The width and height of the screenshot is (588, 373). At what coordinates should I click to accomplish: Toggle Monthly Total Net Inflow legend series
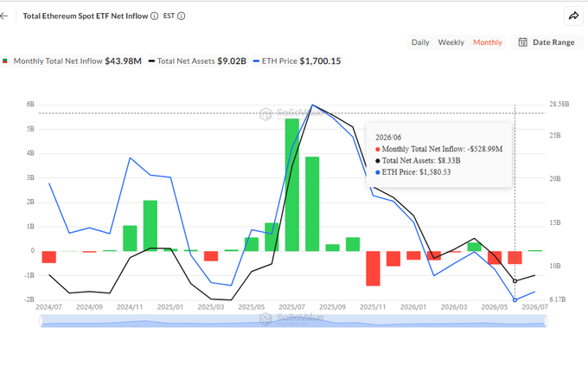[x=72, y=61]
